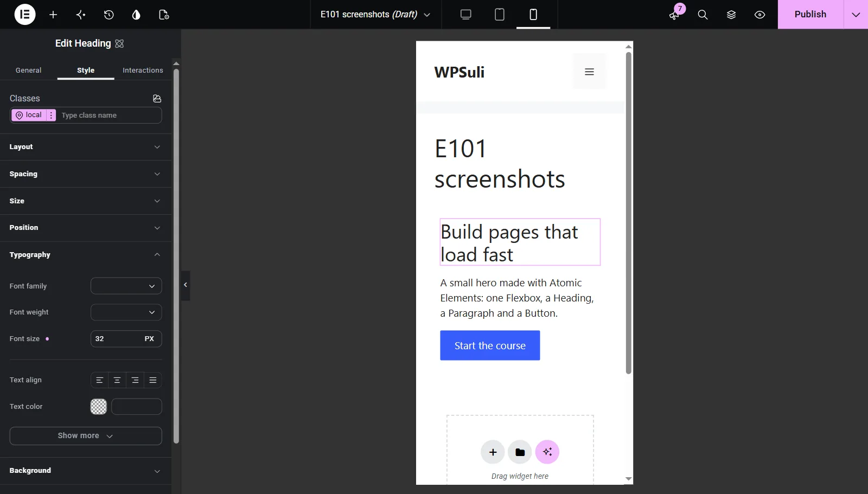This screenshot has width=868, height=494.
Task: Open the class manager icon beside Classes
Action: 157,99
